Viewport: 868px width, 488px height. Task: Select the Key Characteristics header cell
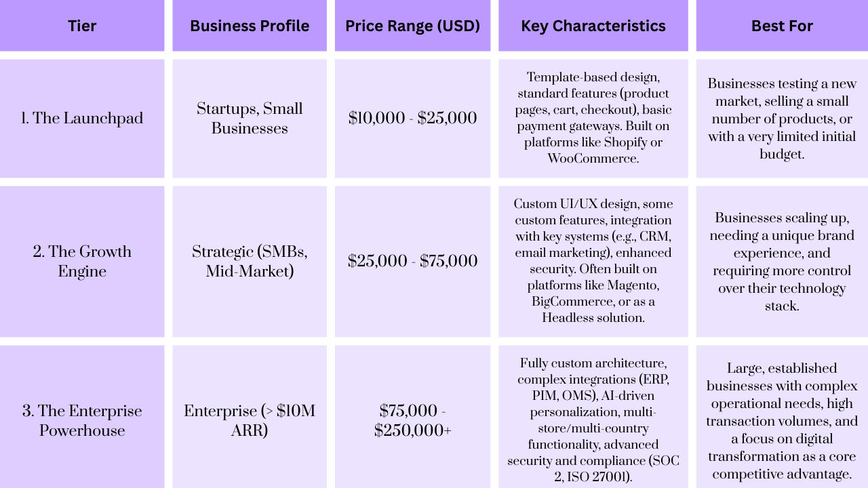click(593, 26)
